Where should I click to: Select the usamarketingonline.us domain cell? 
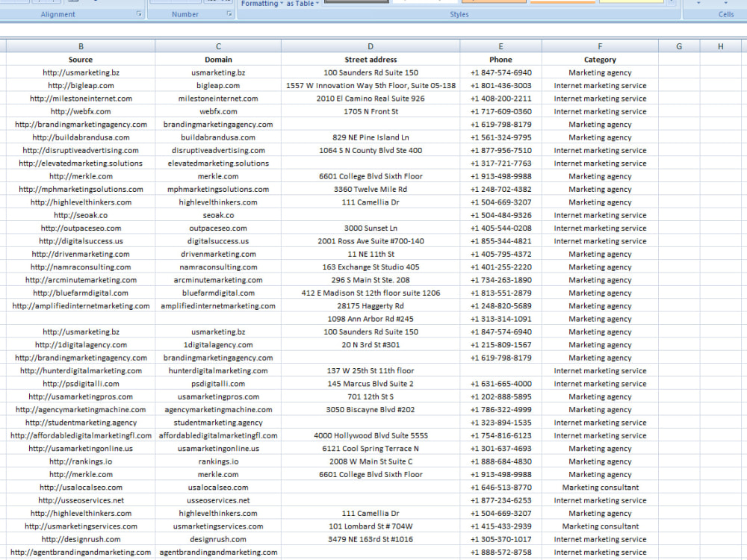tap(218, 449)
